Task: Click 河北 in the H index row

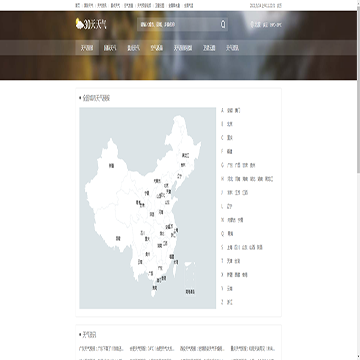Action: point(229,179)
